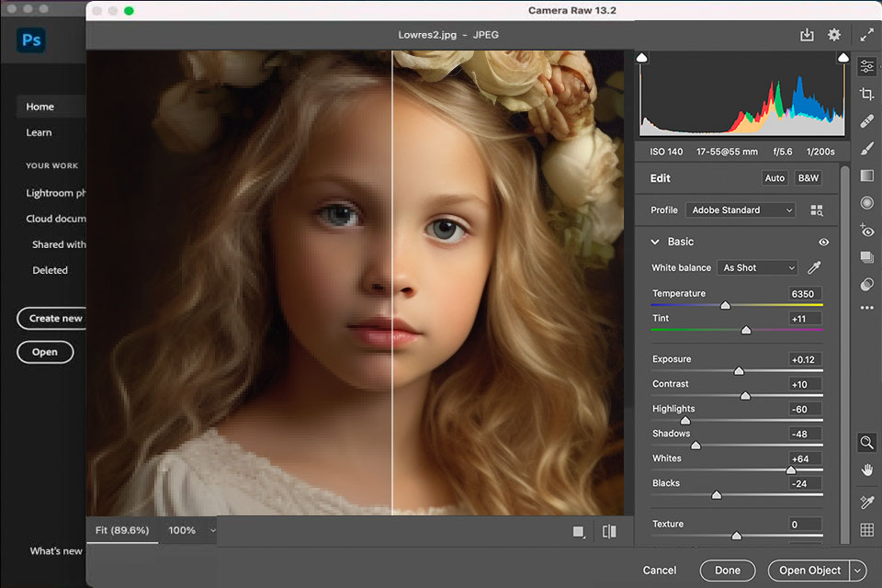The image size is (882, 588).
Task: Select Home in Photoshop sidebar
Action: pyautogui.click(x=40, y=107)
